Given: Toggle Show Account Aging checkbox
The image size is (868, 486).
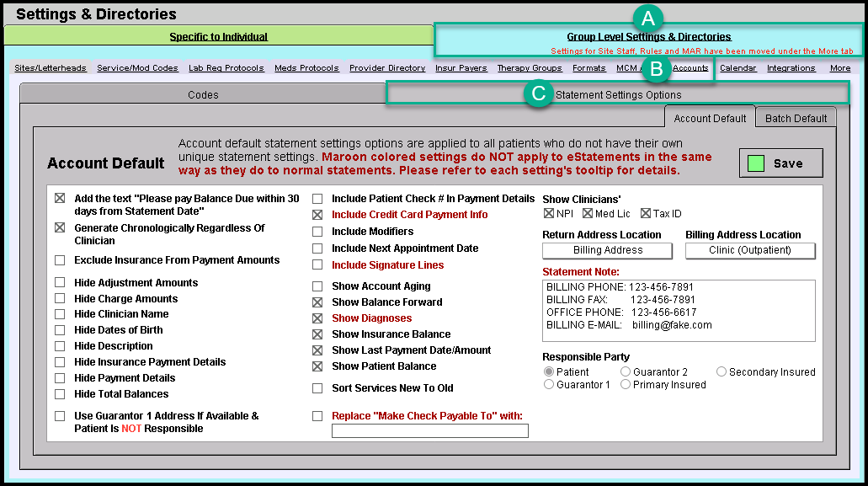Looking at the screenshot, I should [x=317, y=286].
